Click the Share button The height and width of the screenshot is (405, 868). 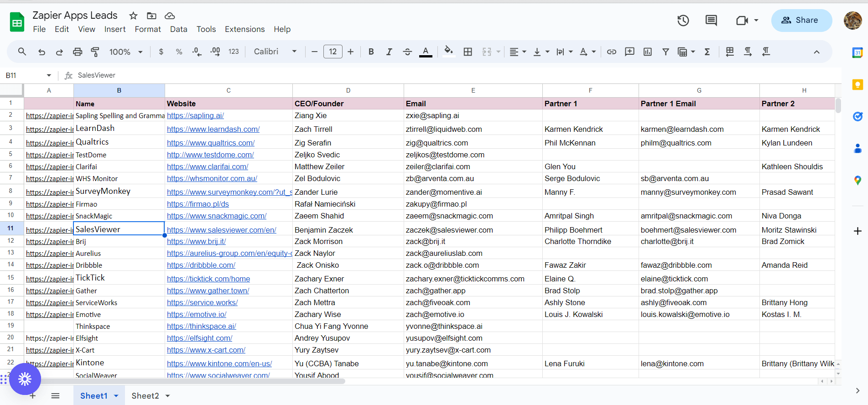[x=801, y=20]
